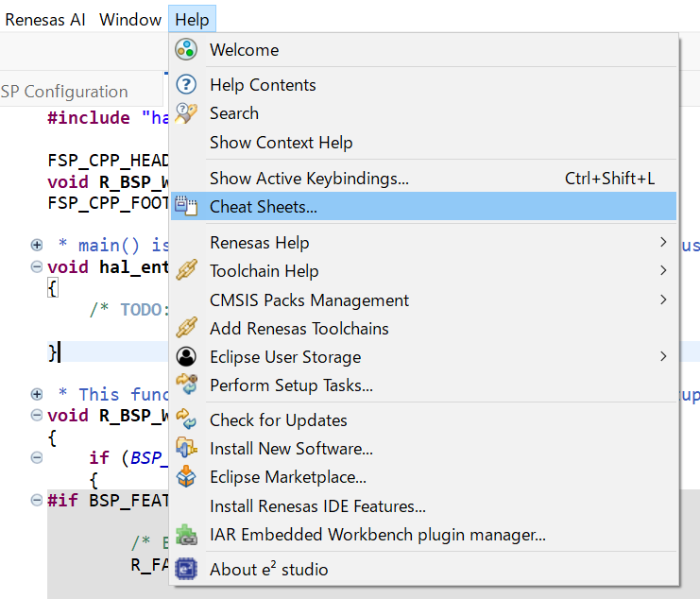Collapse the if (BSP_ block
700x599 pixels.
click(37, 457)
